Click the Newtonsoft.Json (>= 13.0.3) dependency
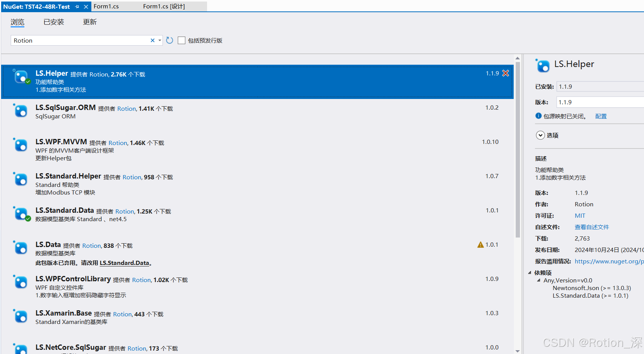The image size is (644, 354). point(592,288)
